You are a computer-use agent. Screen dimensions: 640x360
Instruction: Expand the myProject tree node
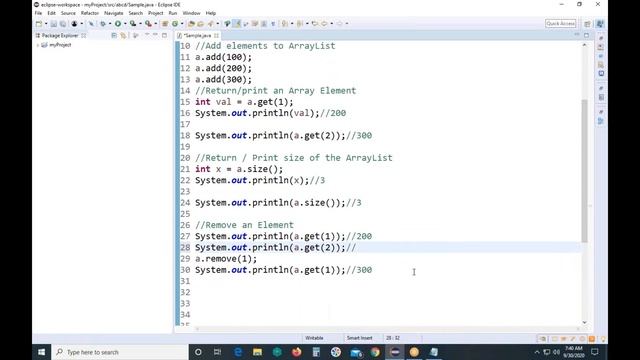pos(38,45)
